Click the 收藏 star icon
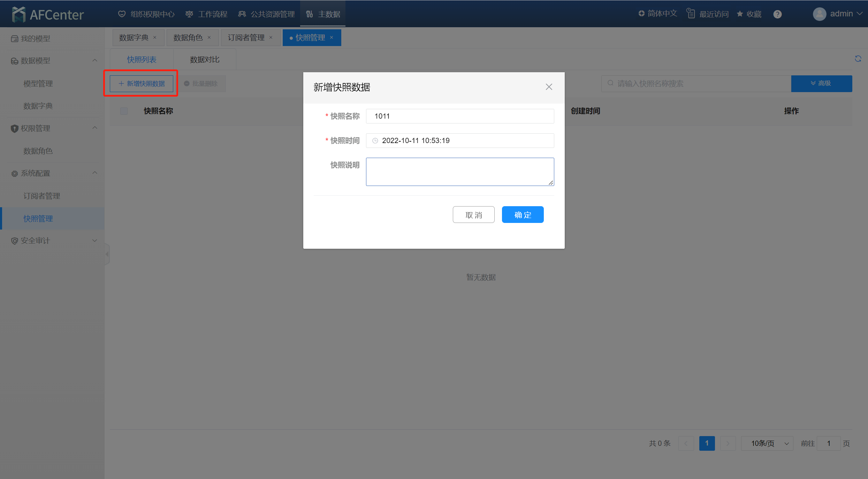 click(740, 14)
